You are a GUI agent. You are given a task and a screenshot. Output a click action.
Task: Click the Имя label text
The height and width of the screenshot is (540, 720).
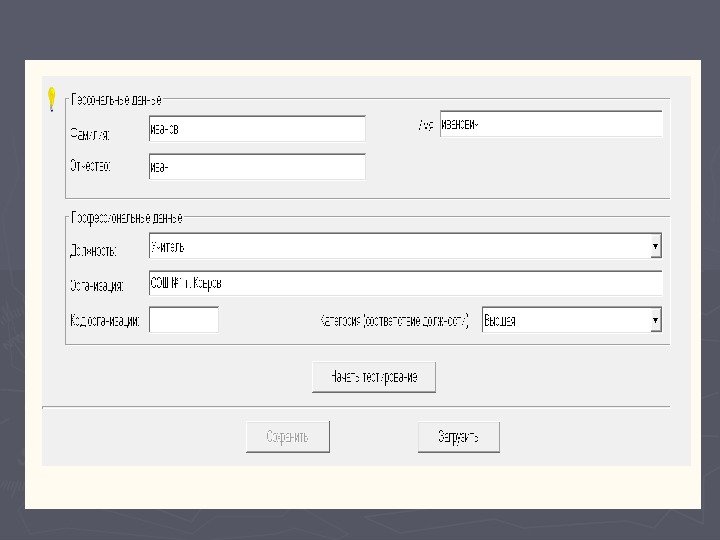425,125
